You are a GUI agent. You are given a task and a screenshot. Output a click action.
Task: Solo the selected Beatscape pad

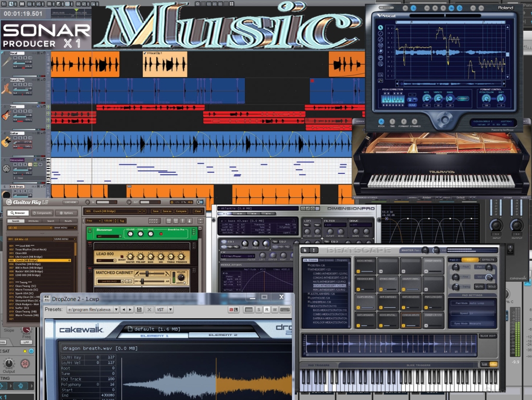[x=491, y=286]
